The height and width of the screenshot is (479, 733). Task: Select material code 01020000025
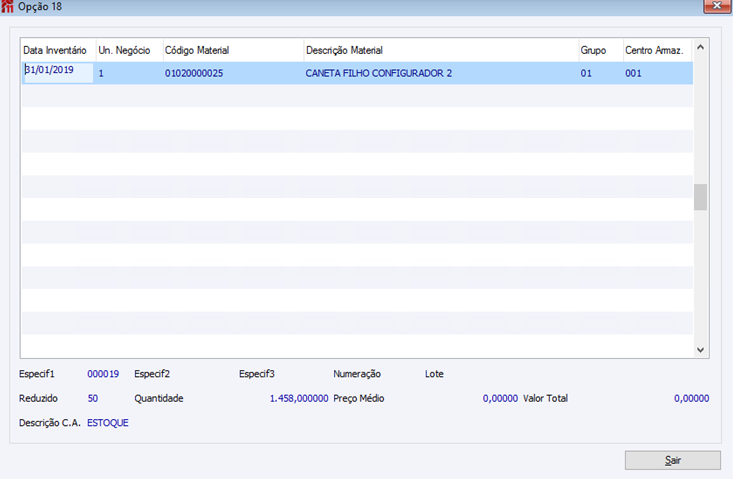click(194, 73)
